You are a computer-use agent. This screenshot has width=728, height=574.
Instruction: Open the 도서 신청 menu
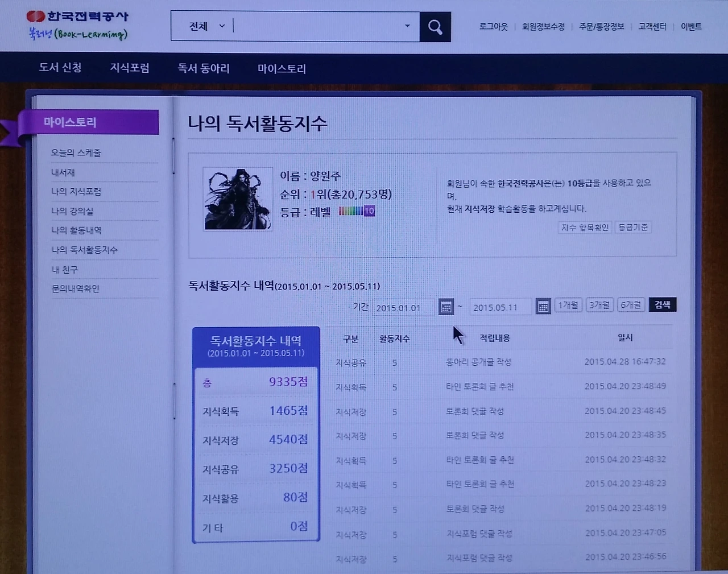(60, 68)
